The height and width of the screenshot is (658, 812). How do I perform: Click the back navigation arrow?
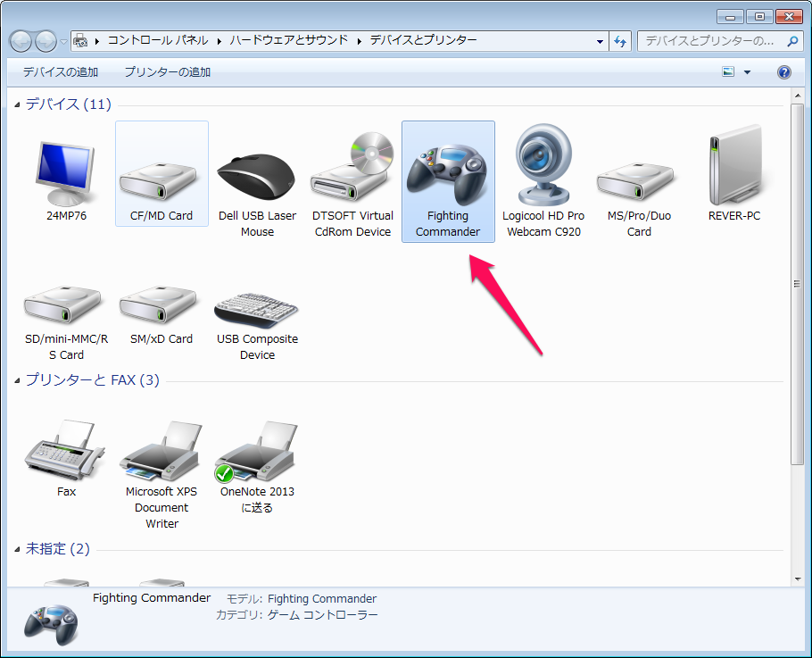tap(21, 41)
